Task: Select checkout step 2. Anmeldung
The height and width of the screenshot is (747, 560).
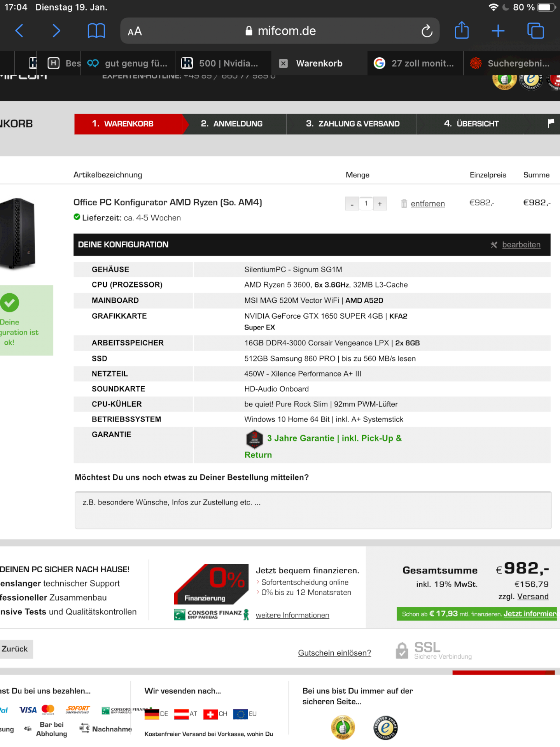Action: click(234, 124)
